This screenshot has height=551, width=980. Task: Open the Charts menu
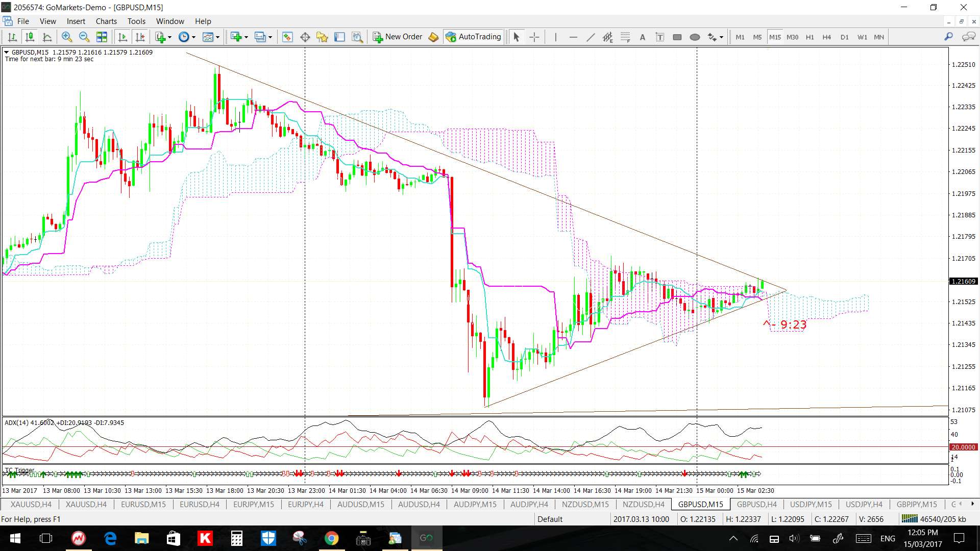pos(106,21)
